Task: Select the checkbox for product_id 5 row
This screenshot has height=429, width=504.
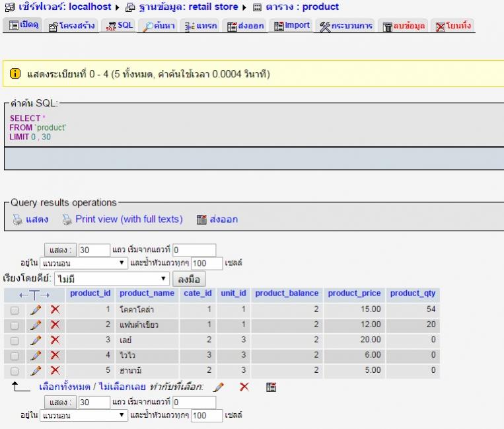Action: point(15,371)
